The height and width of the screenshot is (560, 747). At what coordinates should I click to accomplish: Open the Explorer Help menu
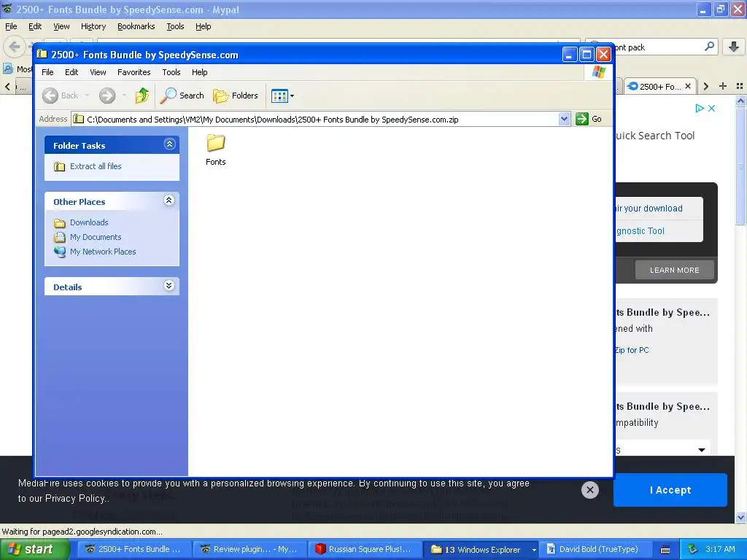pyautogui.click(x=200, y=72)
